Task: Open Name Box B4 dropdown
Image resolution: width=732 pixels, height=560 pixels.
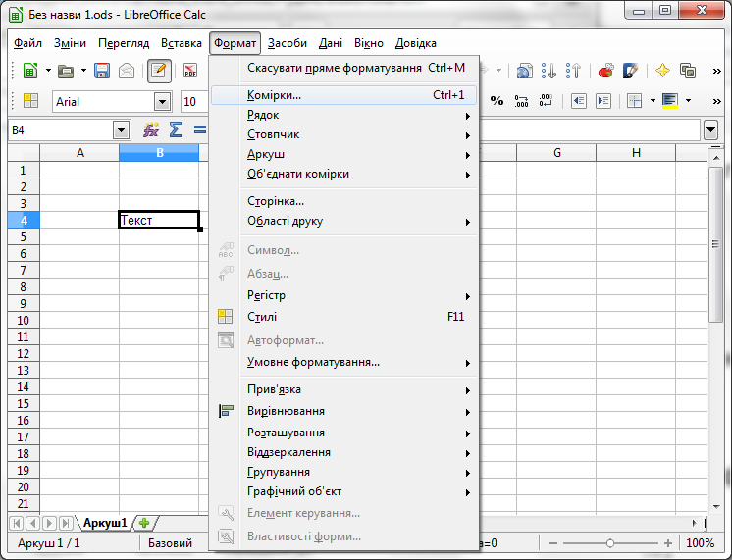Action: 121,130
